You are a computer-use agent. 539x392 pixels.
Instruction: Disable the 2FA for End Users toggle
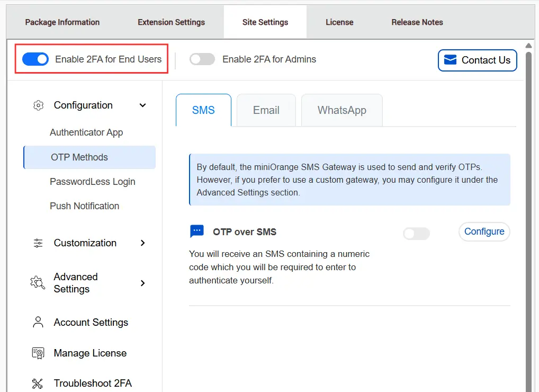tap(35, 59)
